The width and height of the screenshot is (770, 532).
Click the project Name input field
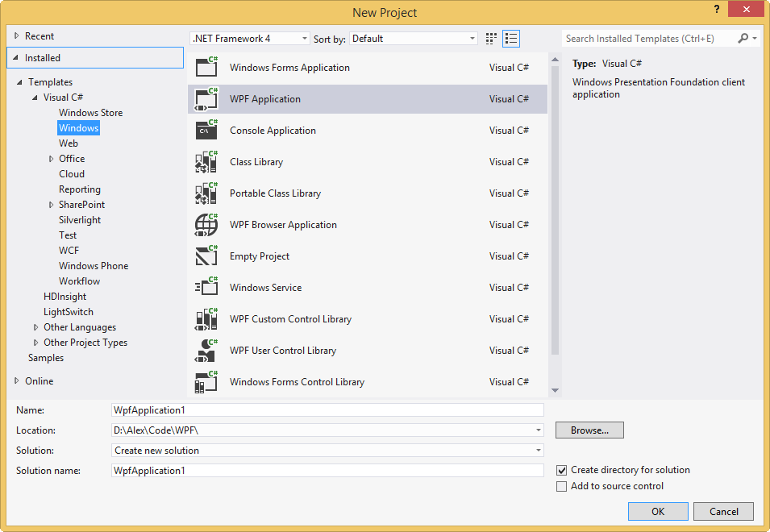[327, 410]
